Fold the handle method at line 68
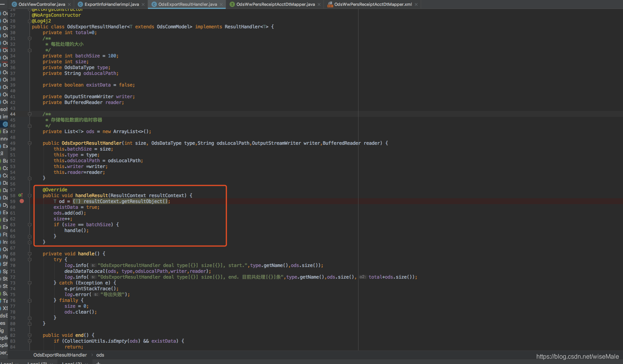Screen dimensions: 623x364 pyautogui.click(x=30, y=254)
